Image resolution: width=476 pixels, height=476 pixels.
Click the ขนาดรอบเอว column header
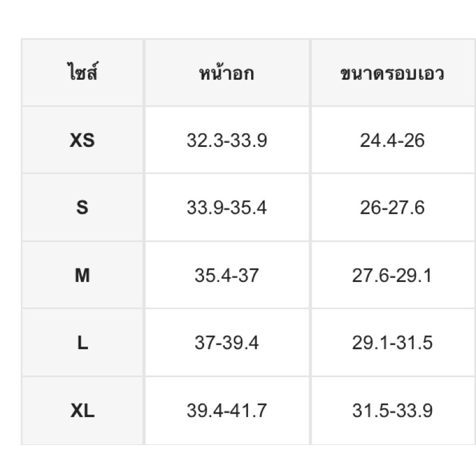coord(392,73)
